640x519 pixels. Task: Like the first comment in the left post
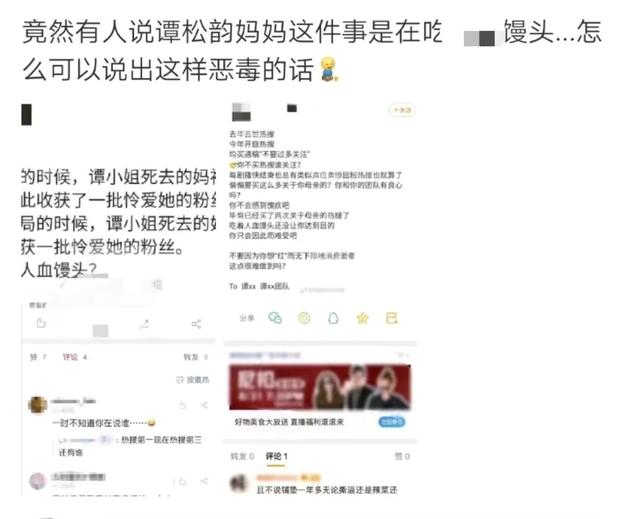[182, 405]
